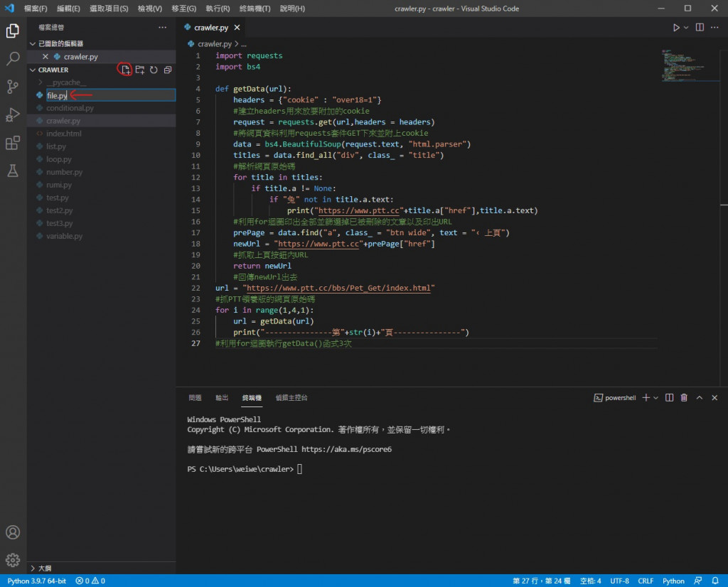Open the PTT Pet_Get URL link on line 22
The width and height of the screenshot is (728, 587).
338,288
